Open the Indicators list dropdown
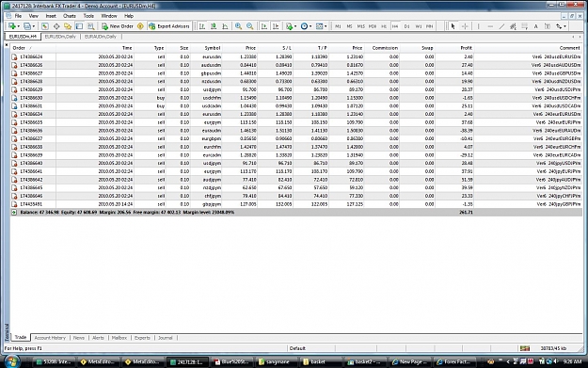Viewport: 588px width, 368px height. tap(291, 26)
